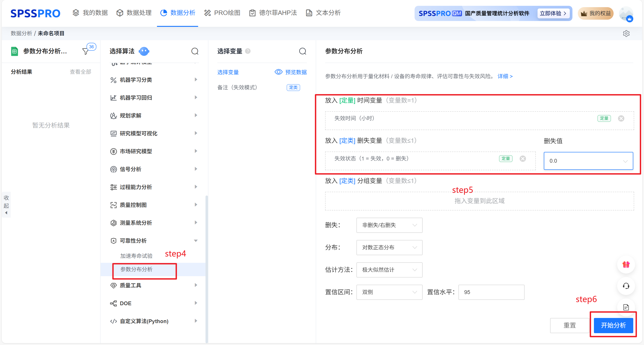
Task: Click the help question mark beside 选择变量
Action: pos(248,51)
